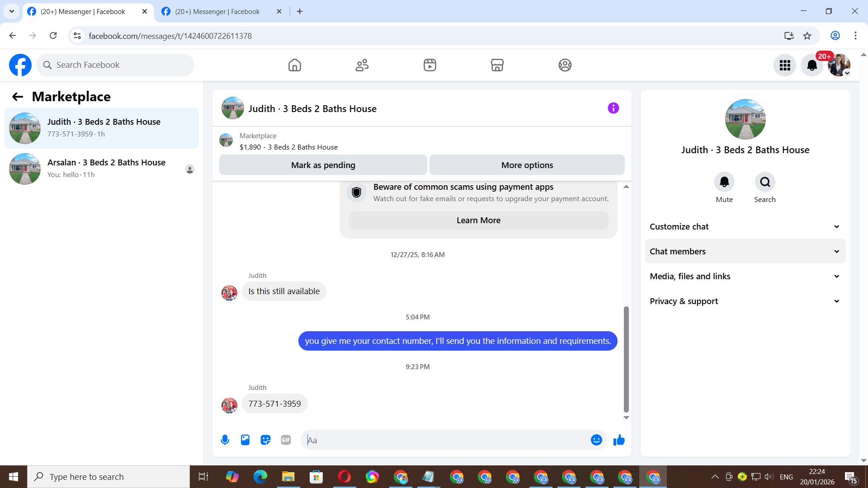Click the install app icon in address bar

point(789,36)
